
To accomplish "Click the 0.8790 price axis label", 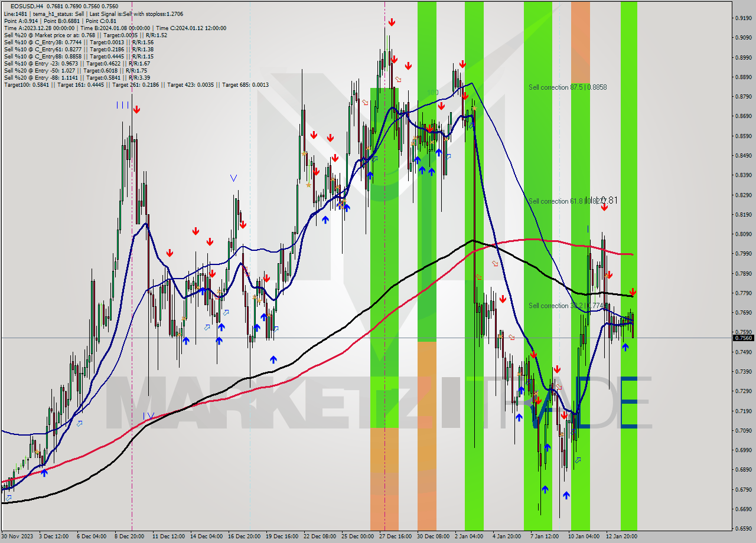I will pyautogui.click(x=743, y=97).
